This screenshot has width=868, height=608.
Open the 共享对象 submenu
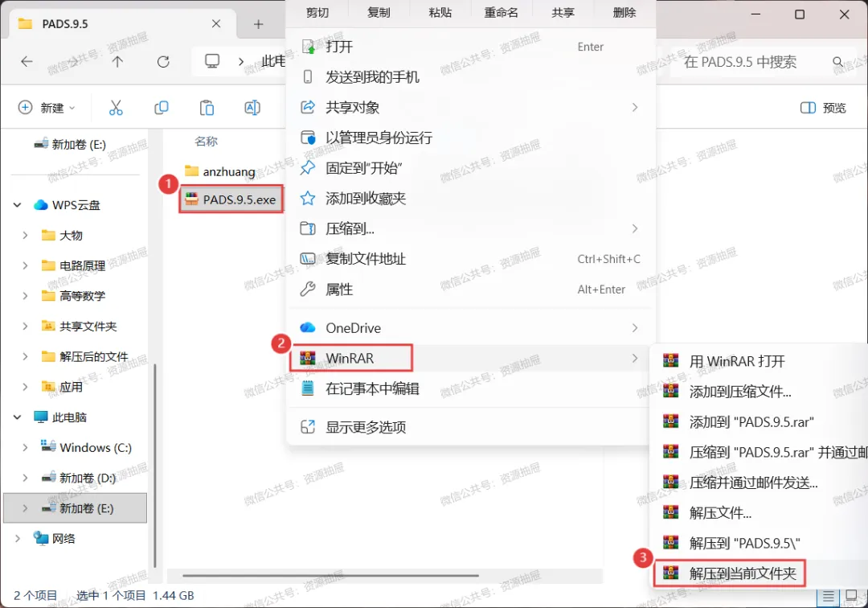click(470, 108)
